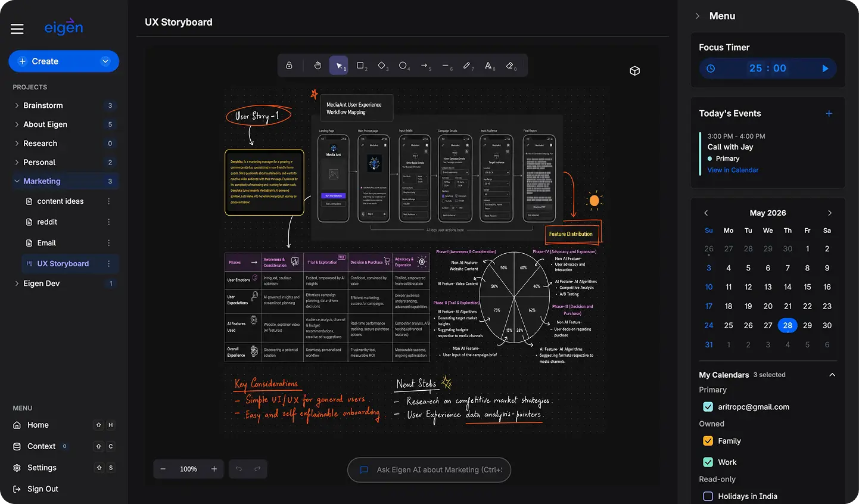Start the Focus Timer play button
Screen dimensions: 859x504
pos(825,69)
